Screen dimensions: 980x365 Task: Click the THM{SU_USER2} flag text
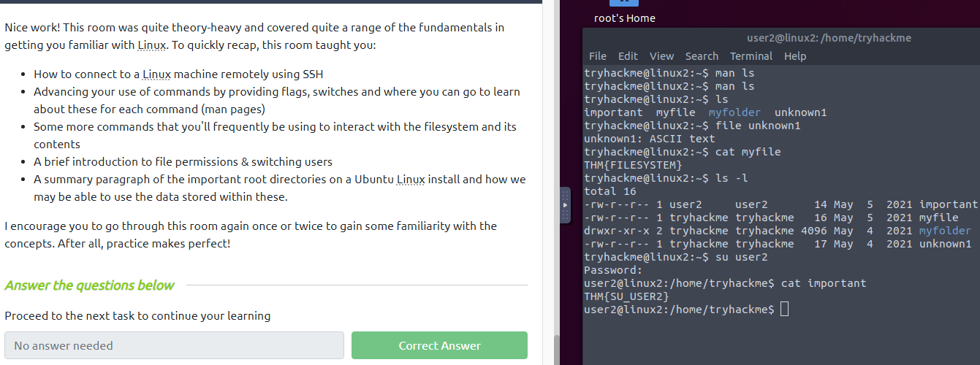click(626, 296)
